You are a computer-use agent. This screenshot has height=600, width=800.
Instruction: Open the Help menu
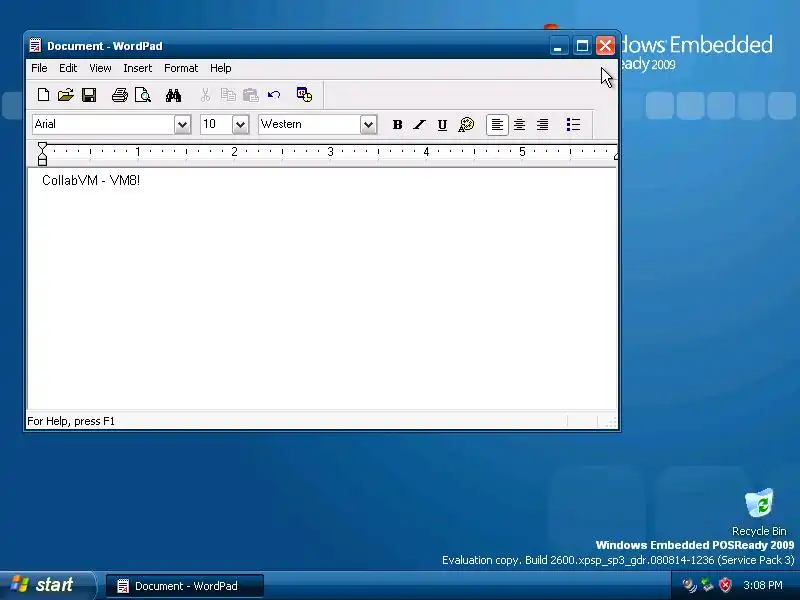pyautogui.click(x=220, y=68)
